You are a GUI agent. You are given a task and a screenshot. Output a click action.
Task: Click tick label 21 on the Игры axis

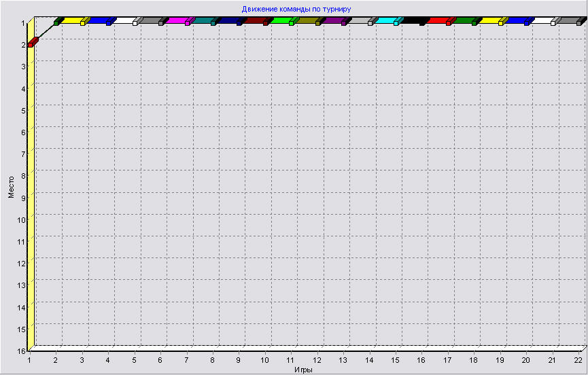coord(552,360)
